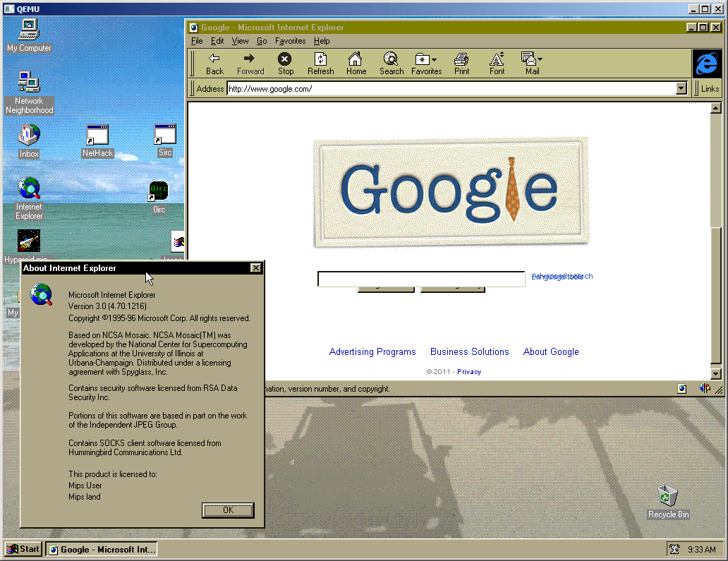Image resolution: width=728 pixels, height=561 pixels.
Task: Click the Address URL field
Action: [451, 88]
